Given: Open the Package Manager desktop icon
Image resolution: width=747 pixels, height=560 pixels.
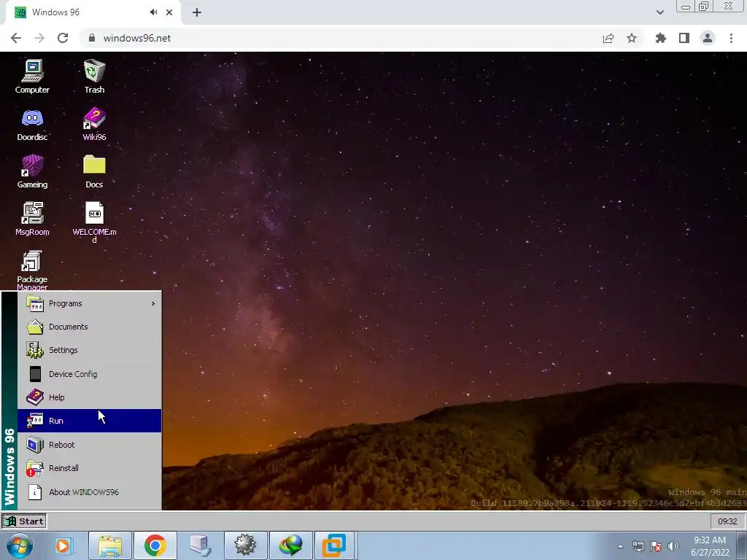Looking at the screenshot, I should coord(32,270).
